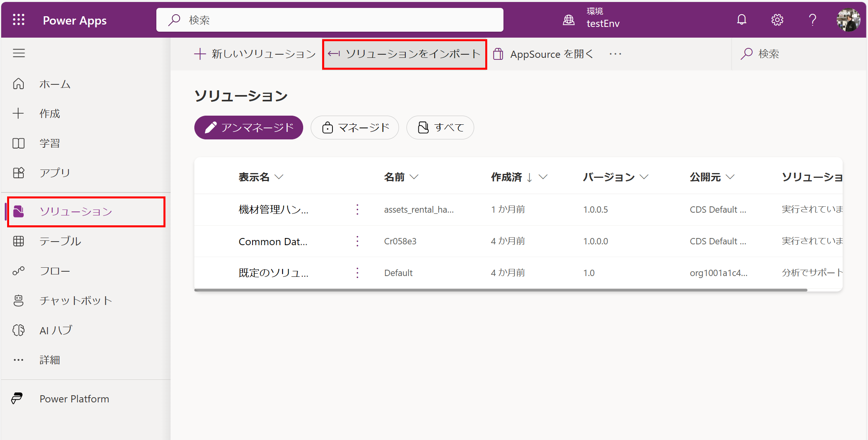Click the top 検索 search field
Viewport: 868px width, 440px height.
329,20
